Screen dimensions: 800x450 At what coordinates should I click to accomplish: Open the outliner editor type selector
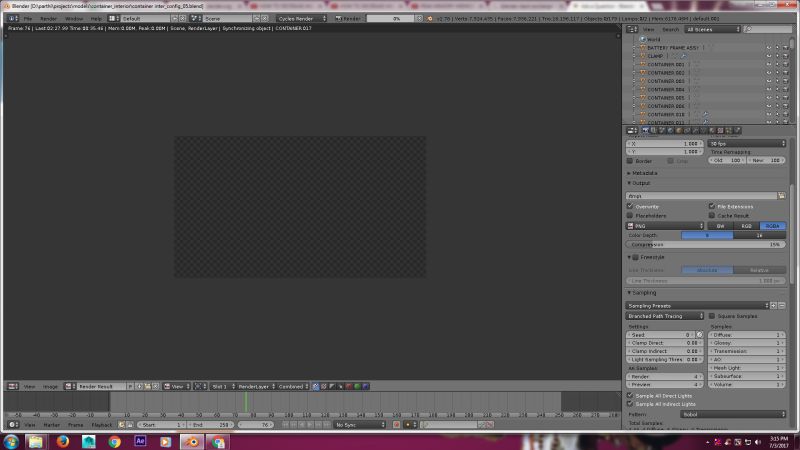click(632, 30)
